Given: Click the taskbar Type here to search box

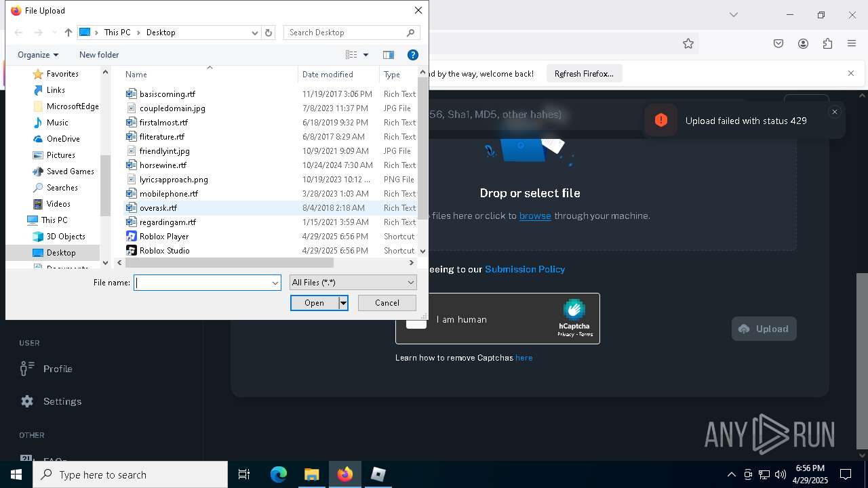Looking at the screenshot, I should pos(130,474).
